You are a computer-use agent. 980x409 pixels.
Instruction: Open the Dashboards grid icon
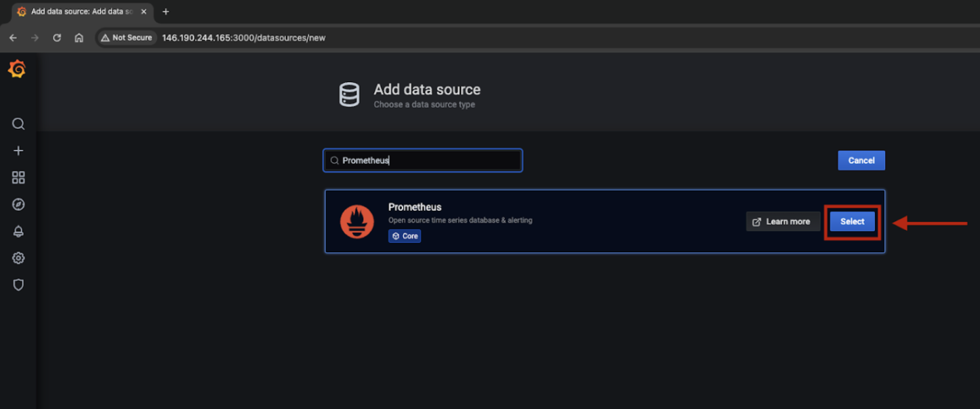pyautogui.click(x=18, y=178)
